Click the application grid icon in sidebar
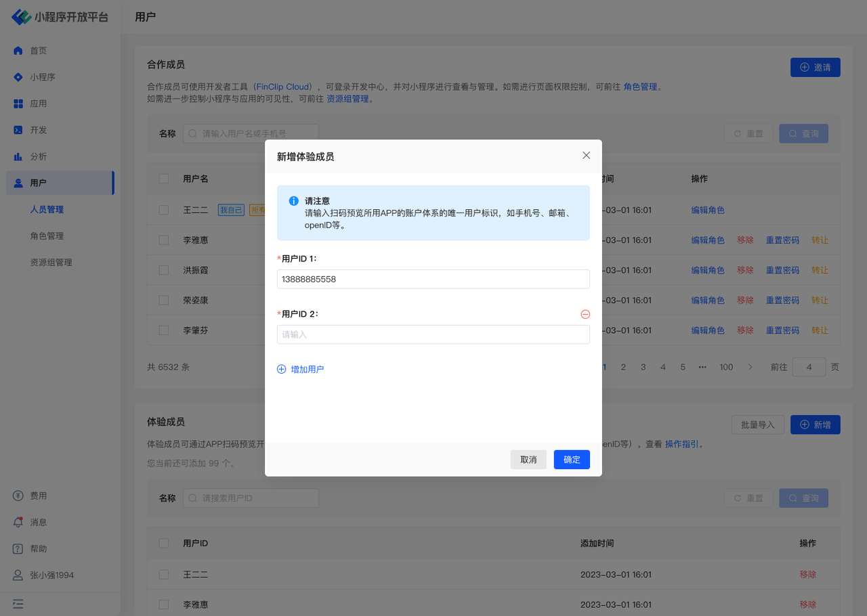Image resolution: width=867 pixels, height=616 pixels. 18,104
